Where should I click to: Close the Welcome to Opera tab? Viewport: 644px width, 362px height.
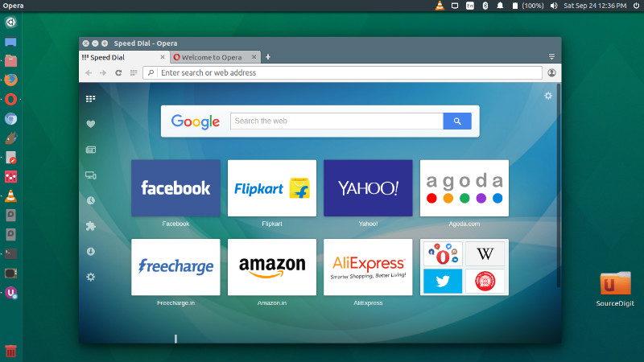(x=254, y=57)
